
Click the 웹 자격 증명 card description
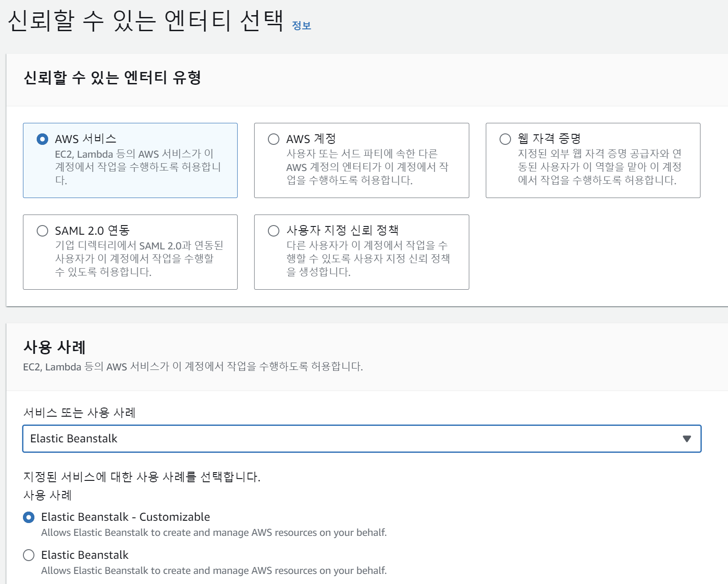(599, 167)
